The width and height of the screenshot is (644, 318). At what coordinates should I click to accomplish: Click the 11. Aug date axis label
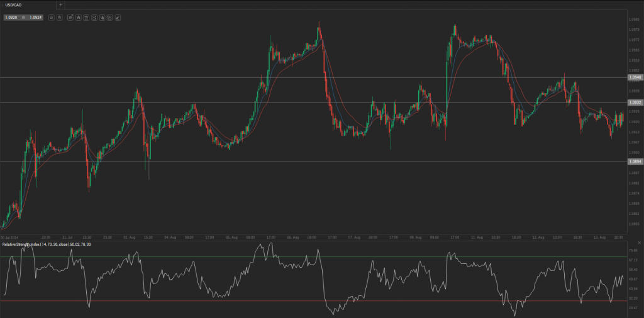tap(477, 237)
